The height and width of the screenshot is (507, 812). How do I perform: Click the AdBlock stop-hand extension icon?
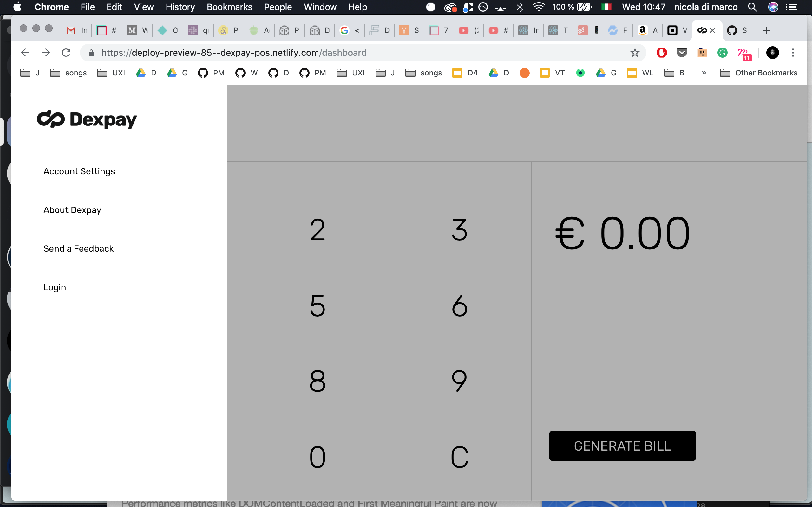pyautogui.click(x=661, y=53)
